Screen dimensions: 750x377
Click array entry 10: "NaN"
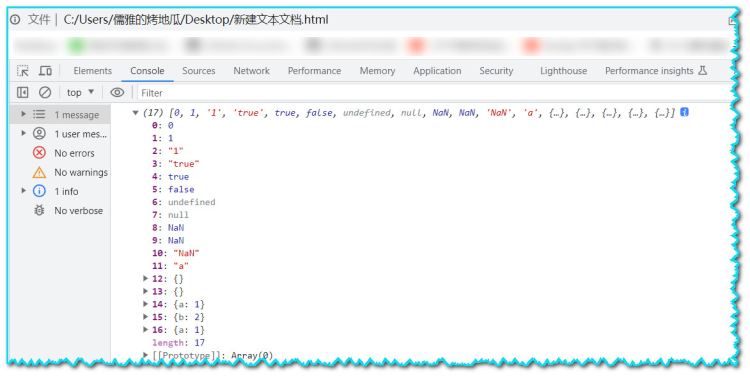(x=176, y=253)
